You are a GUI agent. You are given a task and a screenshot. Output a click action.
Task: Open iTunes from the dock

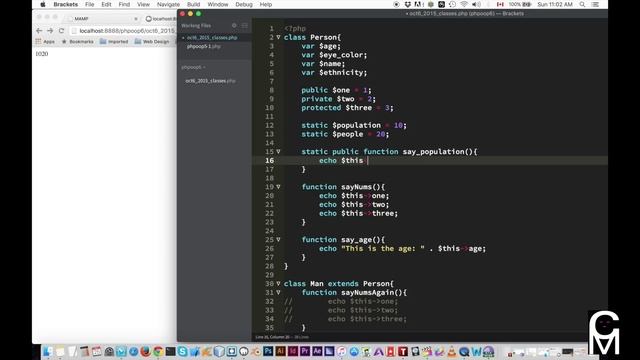(342, 351)
